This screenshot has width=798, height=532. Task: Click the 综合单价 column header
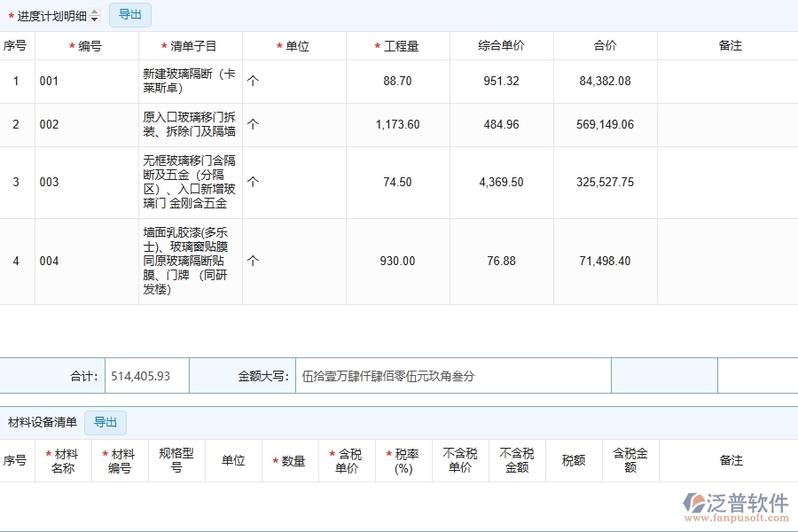(503, 45)
